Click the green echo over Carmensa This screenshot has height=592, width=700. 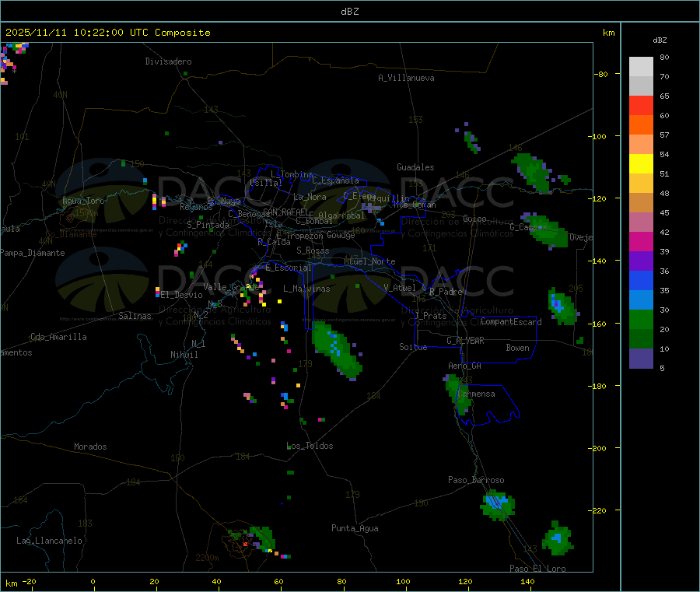tap(458, 394)
